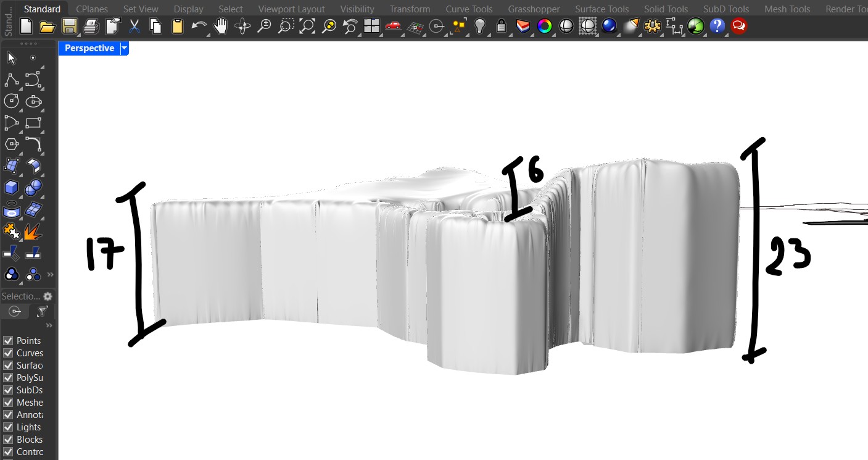Click the Paste clipboard icon
This screenshot has height=460, width=868.
(178, 27)
